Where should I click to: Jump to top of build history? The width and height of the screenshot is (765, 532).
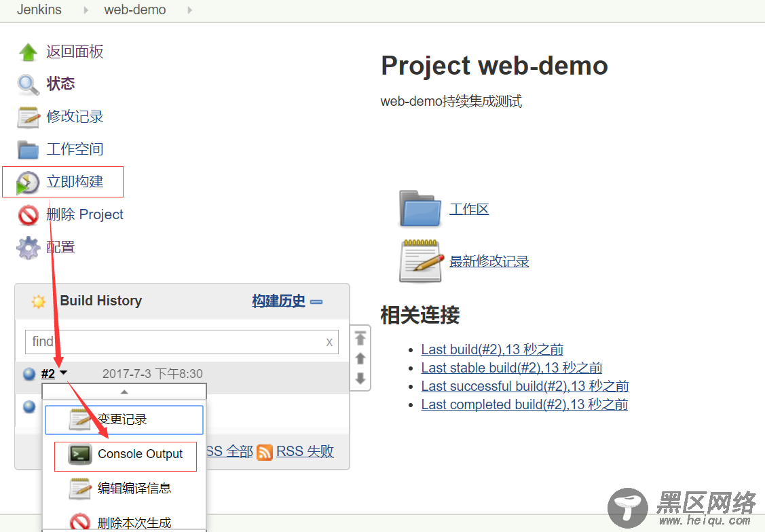[360, 338]
